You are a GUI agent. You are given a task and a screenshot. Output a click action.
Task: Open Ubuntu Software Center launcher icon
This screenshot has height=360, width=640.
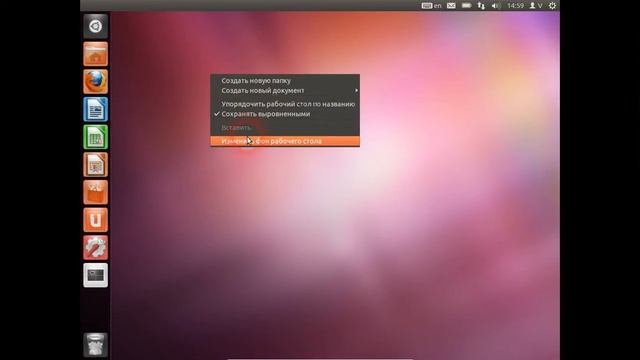96,192
